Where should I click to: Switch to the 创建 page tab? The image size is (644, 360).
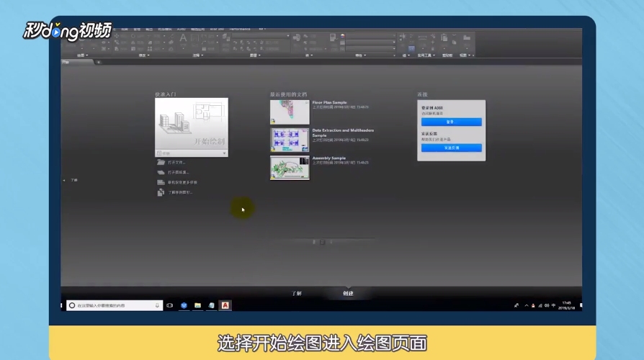(x=348, y=294)
